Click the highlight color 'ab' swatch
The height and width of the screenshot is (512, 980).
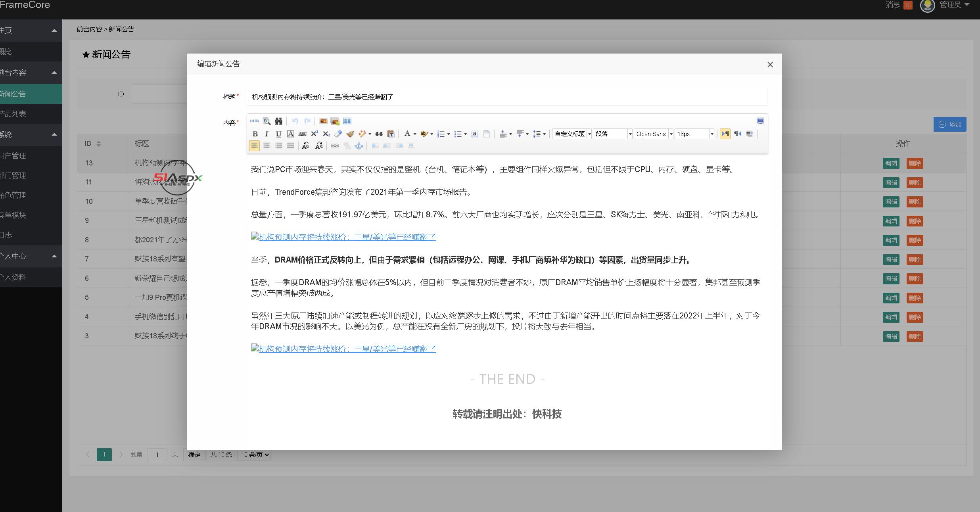(x=424, y=134)
